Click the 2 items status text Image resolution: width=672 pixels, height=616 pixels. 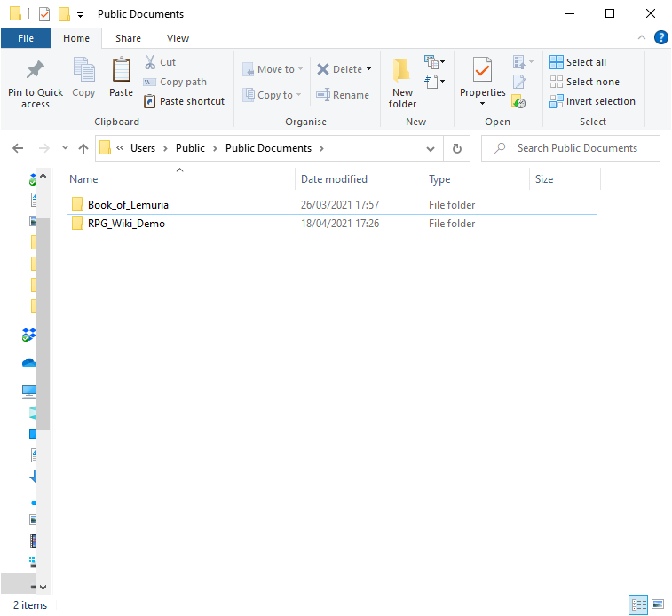tap(30, 604)
